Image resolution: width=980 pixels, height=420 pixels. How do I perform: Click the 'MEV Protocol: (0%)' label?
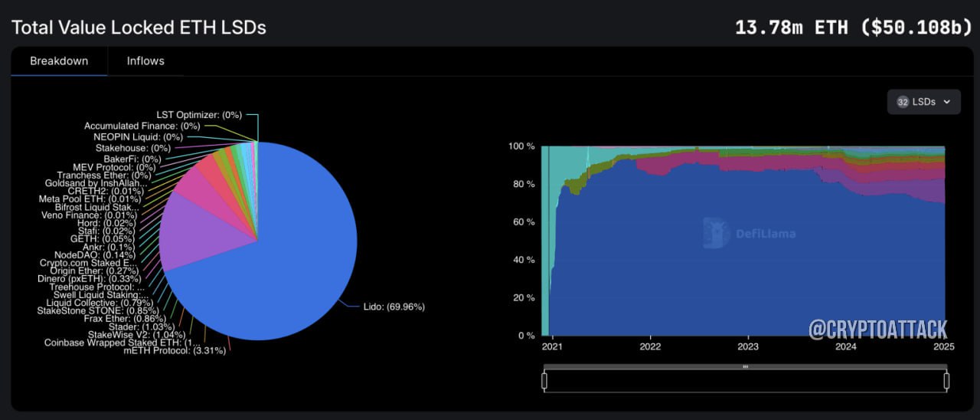114,167
